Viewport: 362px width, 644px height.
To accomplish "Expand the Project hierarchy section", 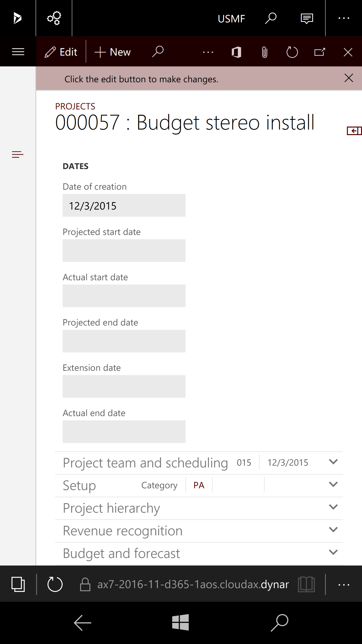I will point(333,507).
